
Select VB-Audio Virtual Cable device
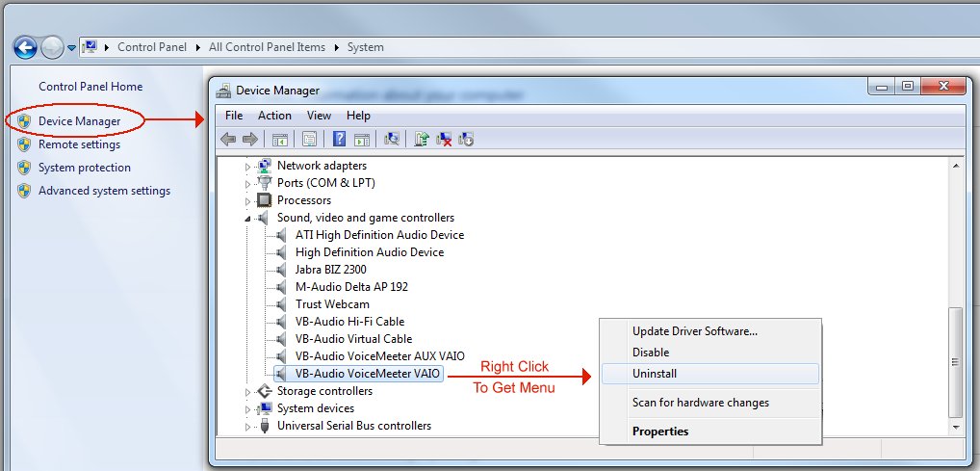point(353,339)
